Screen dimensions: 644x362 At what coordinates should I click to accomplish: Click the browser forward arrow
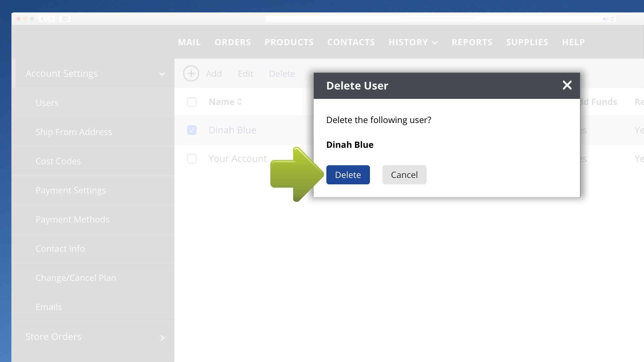point(51,19)
